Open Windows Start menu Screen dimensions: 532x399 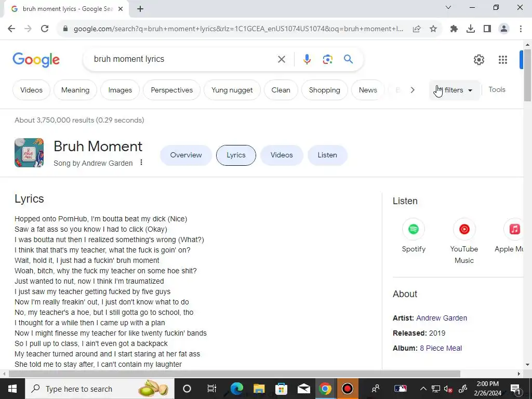click(x=12, y=389)
